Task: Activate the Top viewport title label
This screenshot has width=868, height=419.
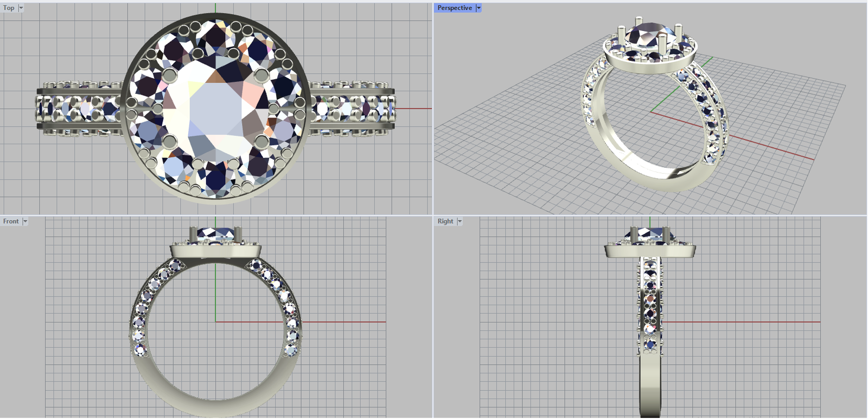Action: click(x=9, y=8)
